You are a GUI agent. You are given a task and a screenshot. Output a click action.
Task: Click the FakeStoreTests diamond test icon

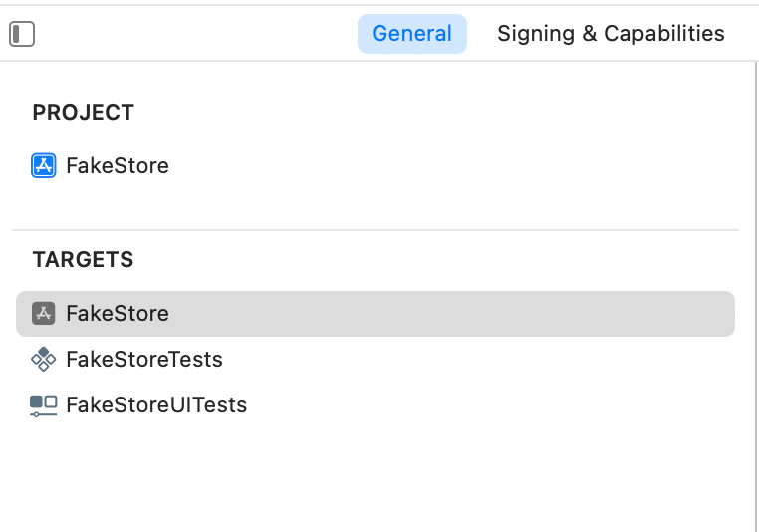43,360
